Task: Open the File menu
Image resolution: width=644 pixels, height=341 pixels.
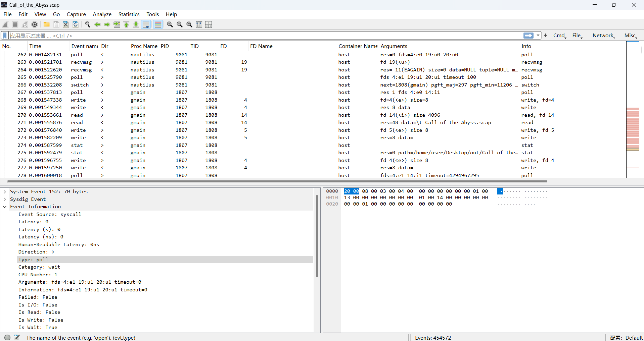Action: click(x=7, y=14)
